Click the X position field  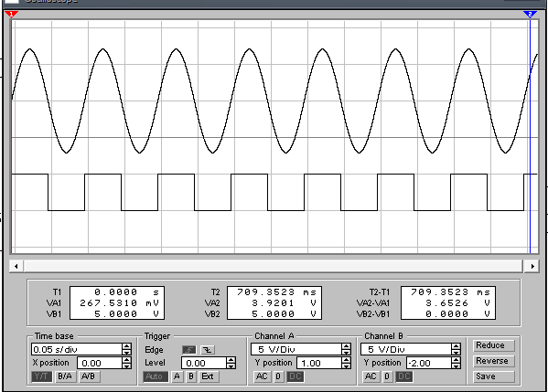[99, 363]
